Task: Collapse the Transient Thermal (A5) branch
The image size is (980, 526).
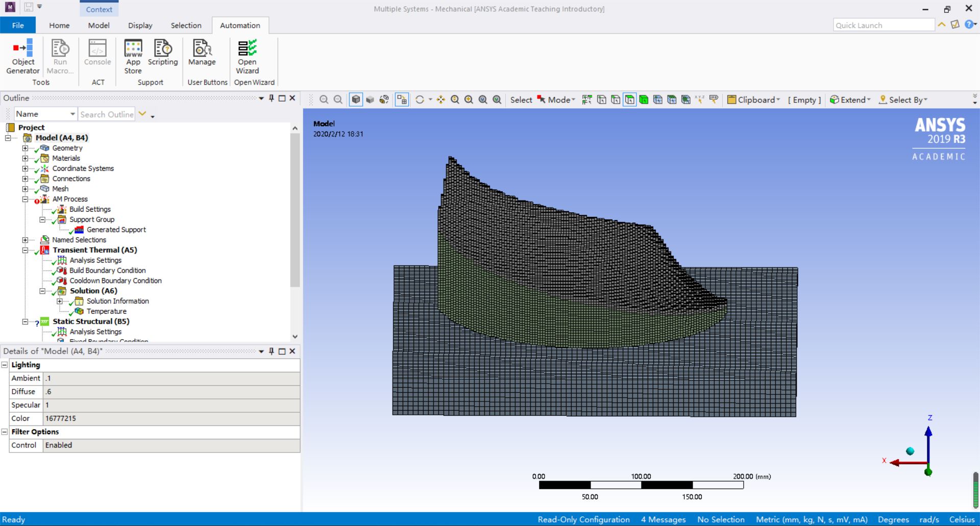Action: [26, 250]
